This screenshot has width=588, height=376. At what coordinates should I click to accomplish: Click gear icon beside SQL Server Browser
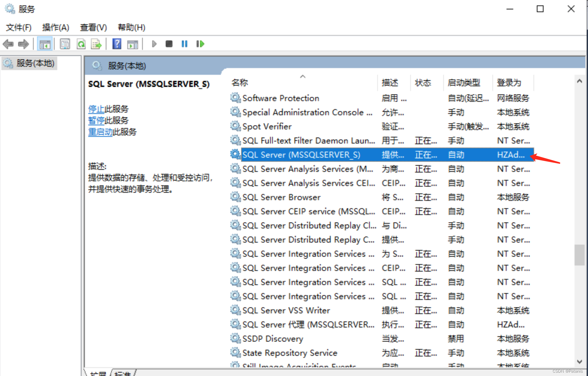click(x=235, y=197)
